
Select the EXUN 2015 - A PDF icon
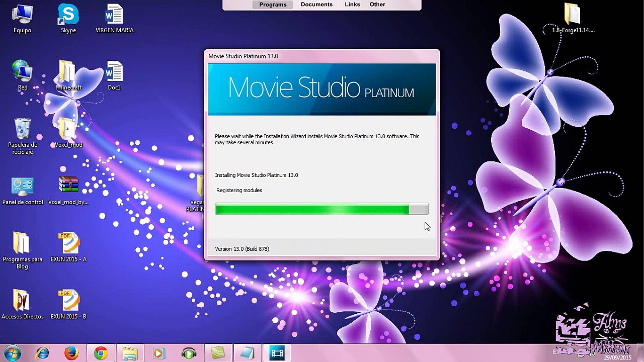pyautogui.click(x=68, y=248)
